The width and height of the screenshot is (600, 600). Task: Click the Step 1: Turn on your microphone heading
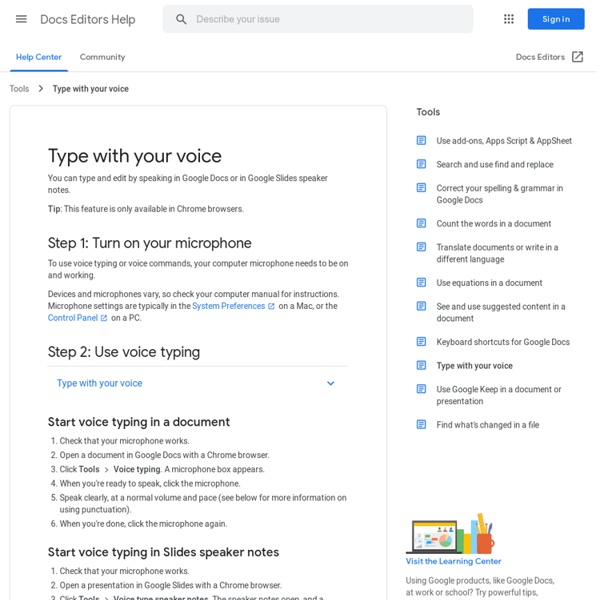tap(150, 243)
